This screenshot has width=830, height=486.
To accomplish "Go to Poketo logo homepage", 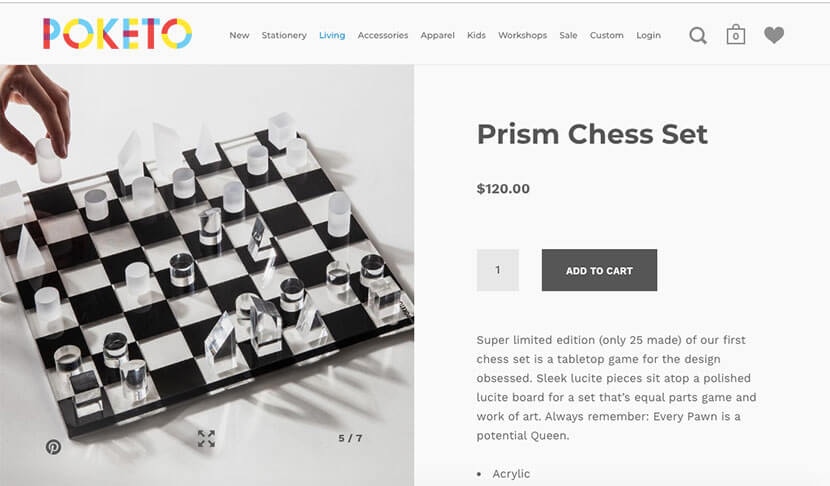I will [x=117, y=34].
